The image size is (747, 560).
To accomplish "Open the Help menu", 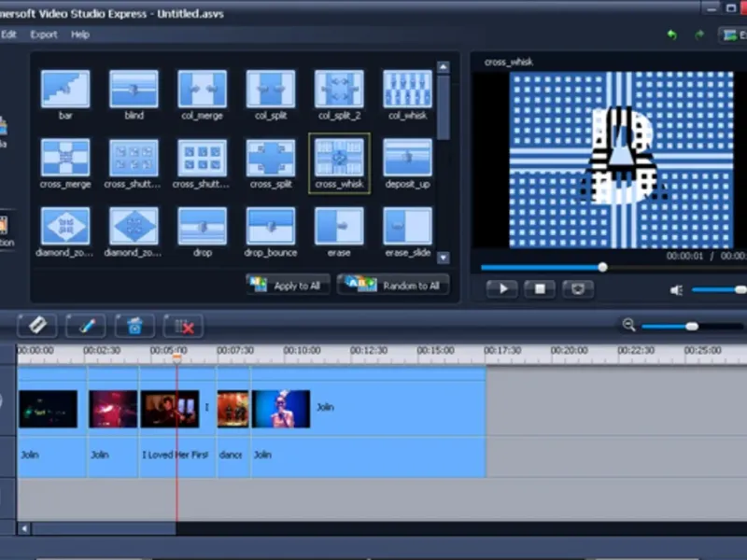I will pos(80,35).
